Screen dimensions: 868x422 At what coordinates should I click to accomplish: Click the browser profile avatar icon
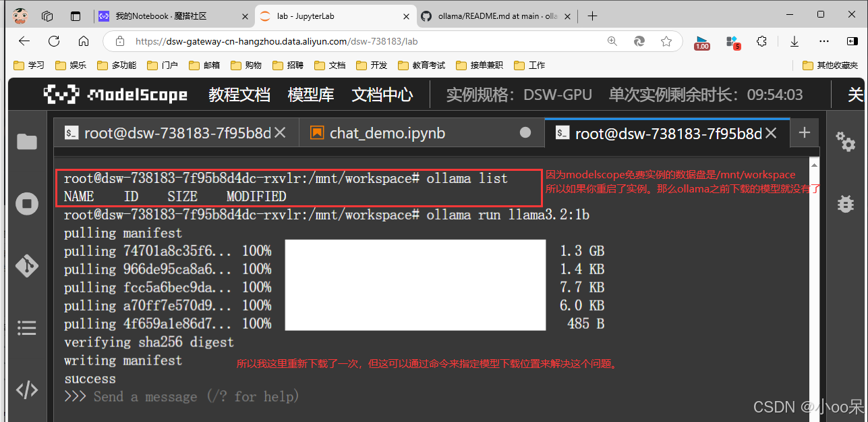[20, 16]
